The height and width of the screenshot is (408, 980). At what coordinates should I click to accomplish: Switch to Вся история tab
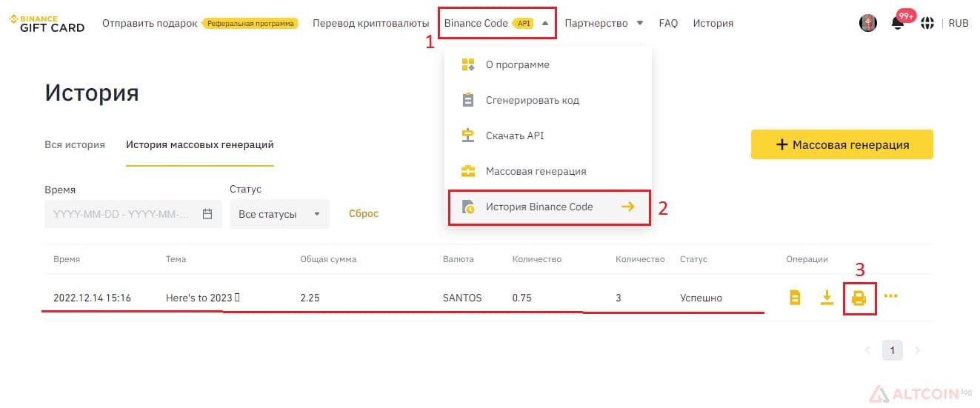[x=75, y=144]
